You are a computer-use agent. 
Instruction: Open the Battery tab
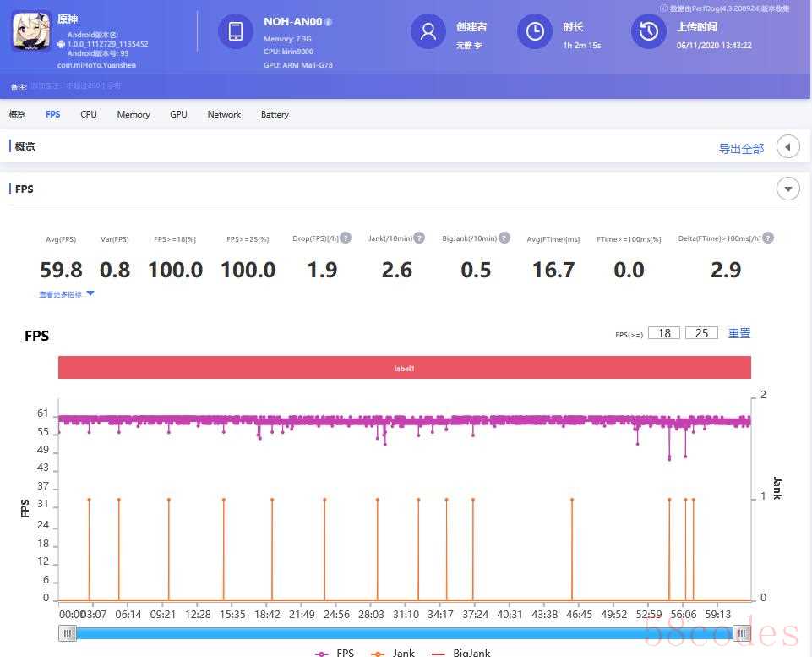275,114
